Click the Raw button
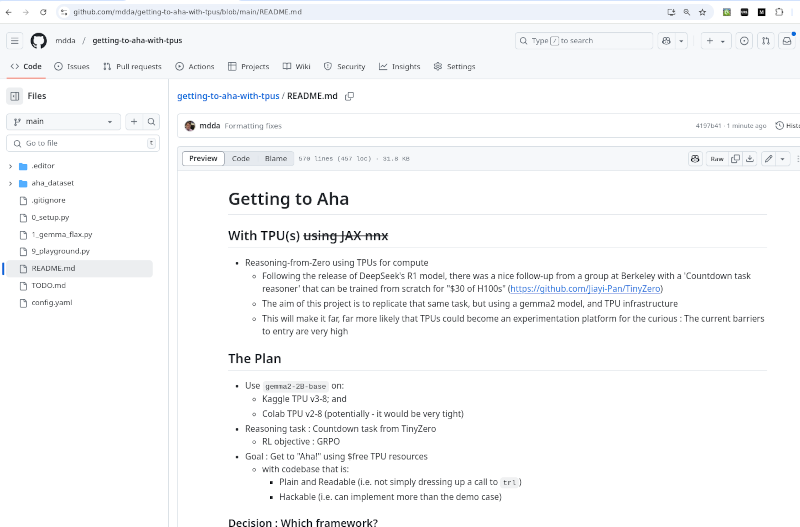 (717, 159)
